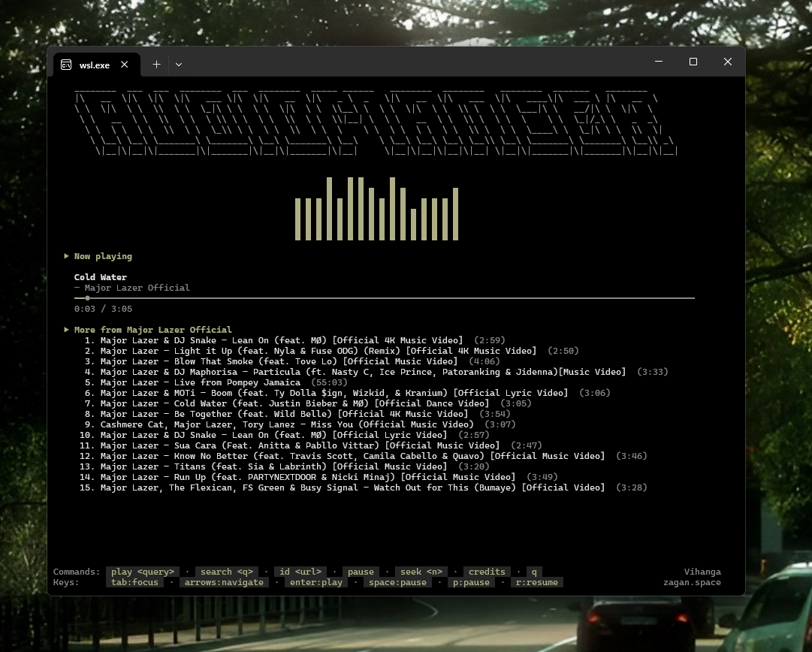
Task: Click the (55:03) duration on track 5
Action: click(329, 382)
